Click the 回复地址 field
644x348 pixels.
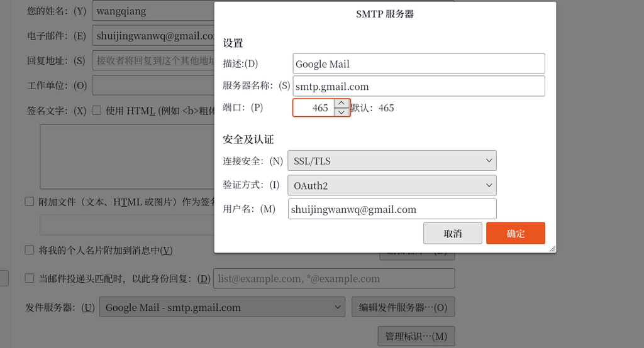click(x=153, y=61)
